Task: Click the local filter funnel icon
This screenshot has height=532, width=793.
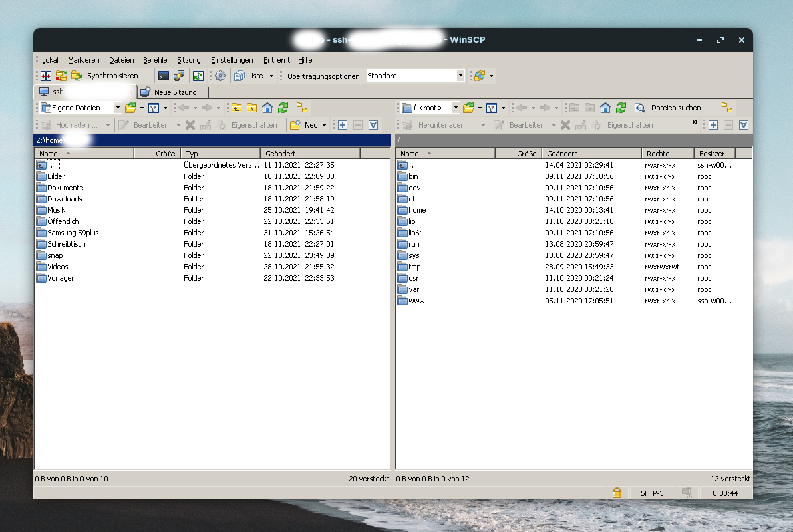Action: (x=154, y=108)
